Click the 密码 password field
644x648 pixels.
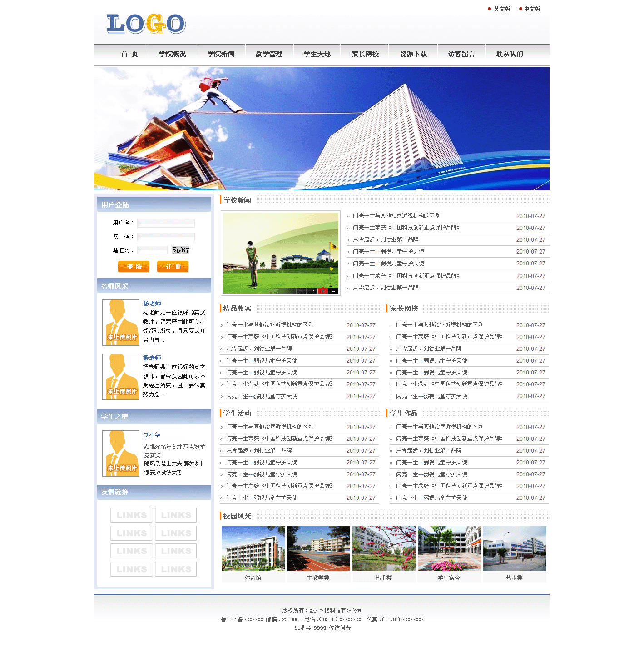166,237
